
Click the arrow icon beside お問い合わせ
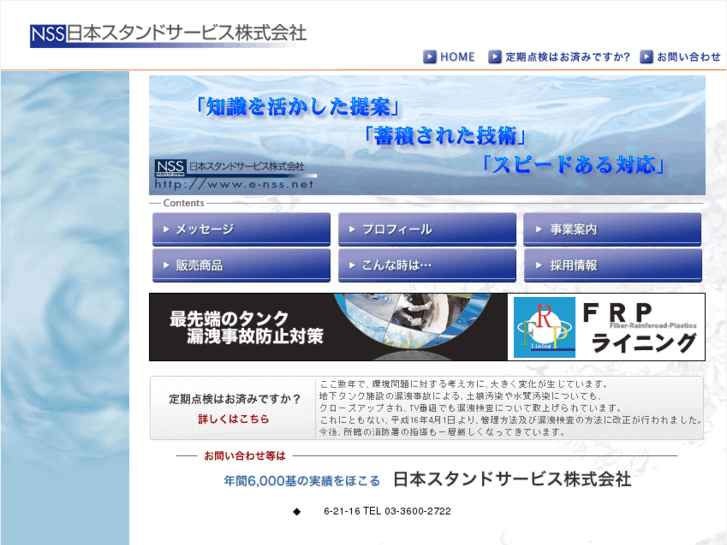pyautogui.click(x=646, y=57)
